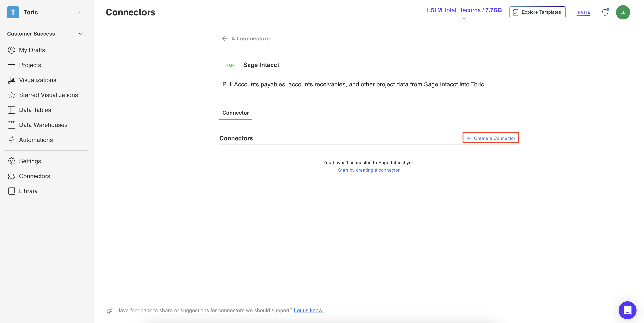The width and height of the screenshot is (644, 323).
Task: Click the Sage Intacct title text
Action: (261, 65)
